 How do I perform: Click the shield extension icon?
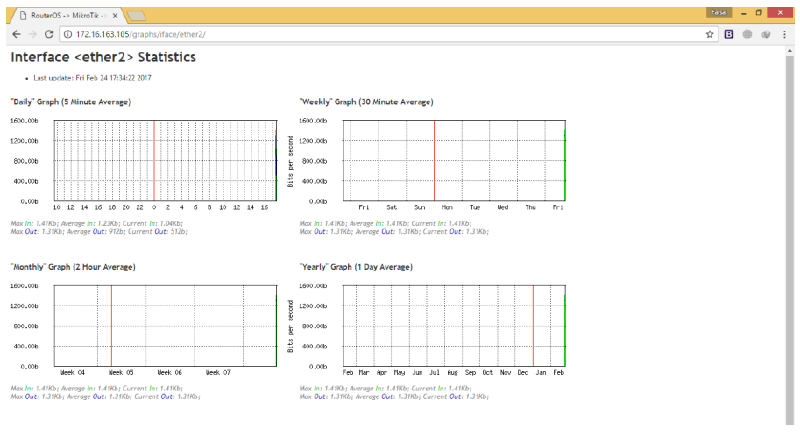point(765,34)
